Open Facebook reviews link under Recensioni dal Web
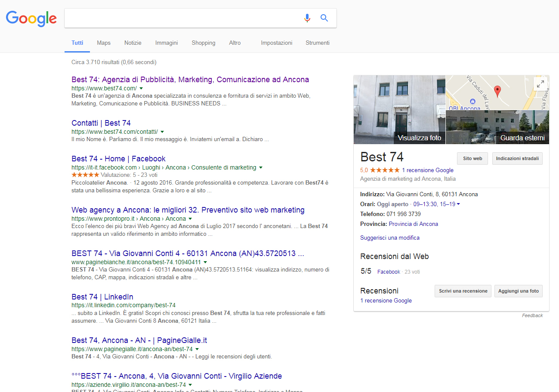The image size is (559, 392). pyautogui.click(x=389, y=272)
